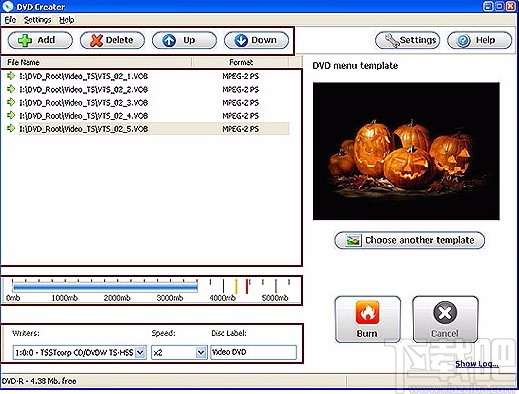Screen dimensions: 519x394
Task: Click the picture icon on Choose another template
Action: click(353, 240)
